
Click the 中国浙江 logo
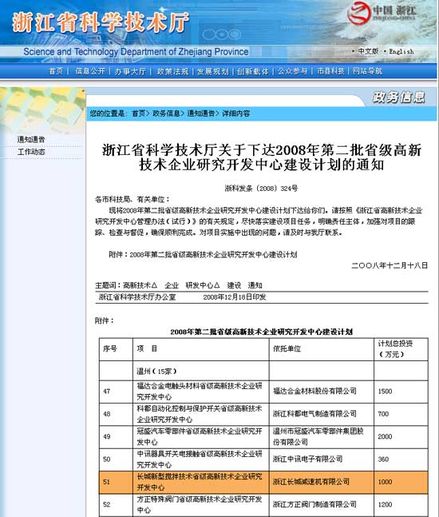[382, 13]
